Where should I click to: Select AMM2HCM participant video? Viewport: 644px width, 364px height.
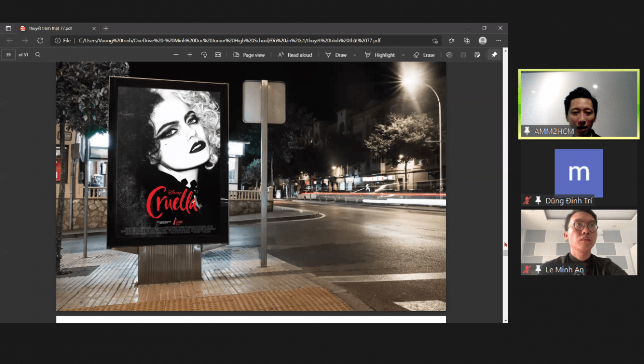[579, 104]
